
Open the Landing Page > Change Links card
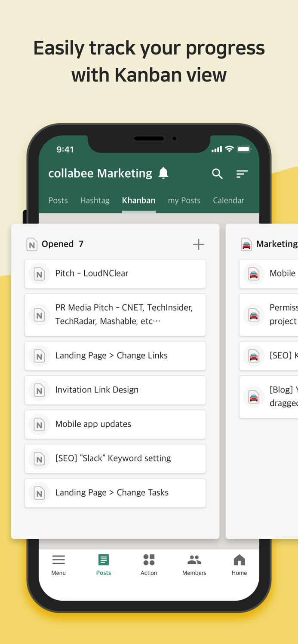tap(115, 355)
